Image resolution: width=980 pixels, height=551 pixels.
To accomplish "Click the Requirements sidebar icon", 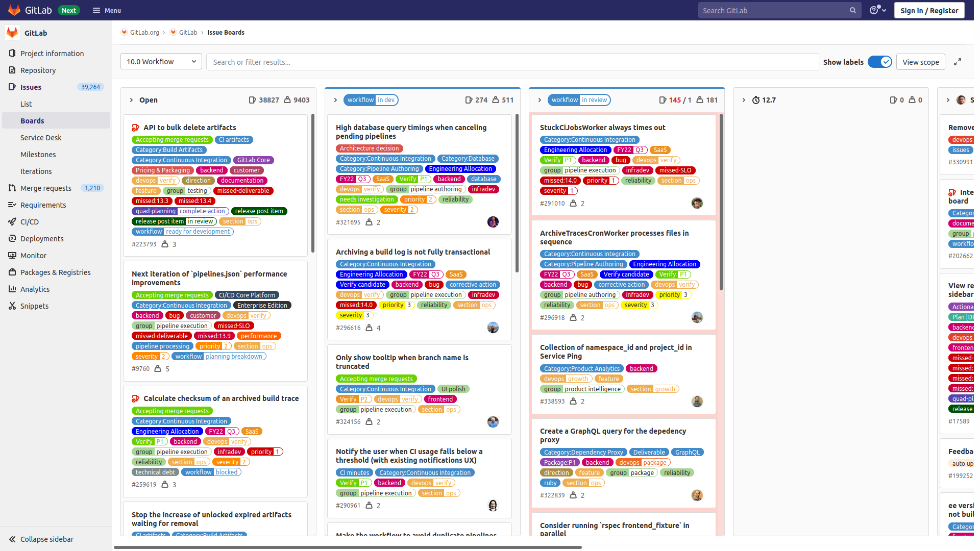I will 12,205.
